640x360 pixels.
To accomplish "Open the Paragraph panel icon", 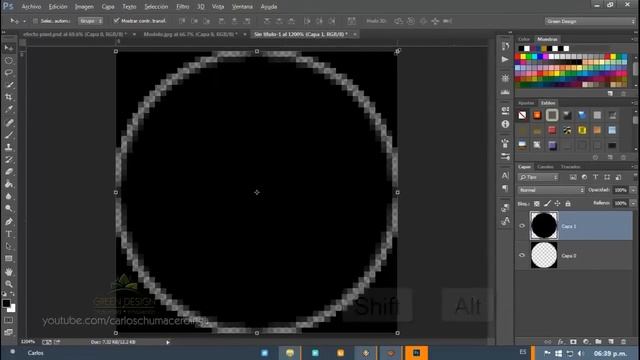I will click(505, 188).
